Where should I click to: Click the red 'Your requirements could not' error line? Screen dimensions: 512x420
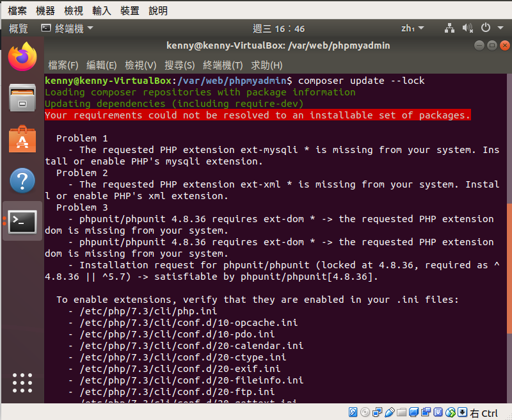pos(258,115)
